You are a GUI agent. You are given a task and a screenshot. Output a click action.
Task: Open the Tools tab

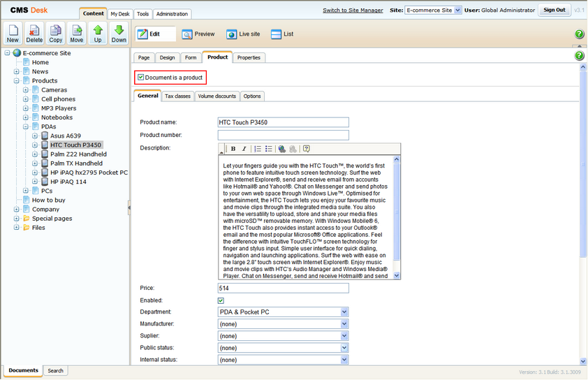pos(142,14)
